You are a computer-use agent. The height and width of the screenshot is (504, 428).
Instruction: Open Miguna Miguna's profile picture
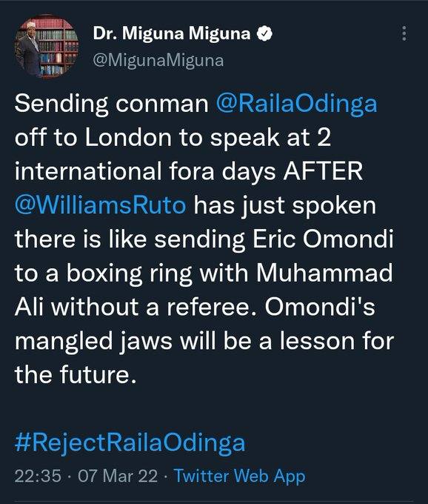point(47,47)
